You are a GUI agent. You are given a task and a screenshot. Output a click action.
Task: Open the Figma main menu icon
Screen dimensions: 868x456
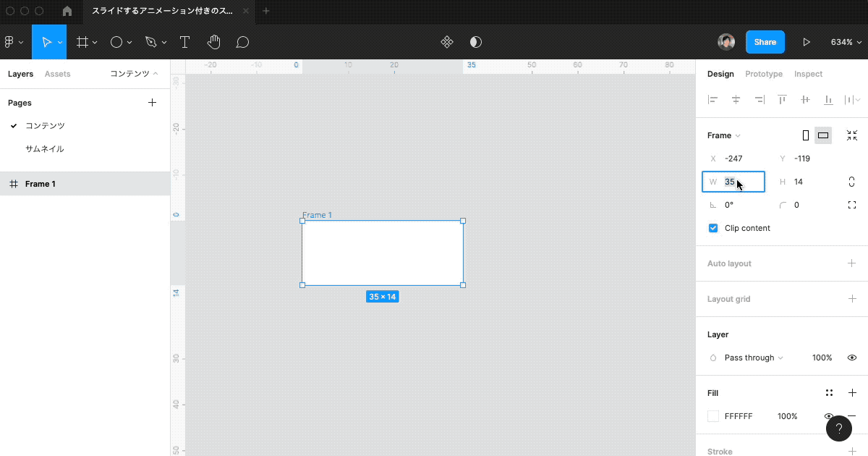coord(9,42)
